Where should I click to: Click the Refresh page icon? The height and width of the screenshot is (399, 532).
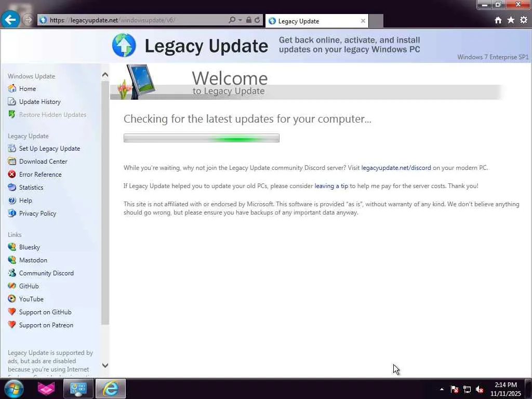click(x=257, y=20)
